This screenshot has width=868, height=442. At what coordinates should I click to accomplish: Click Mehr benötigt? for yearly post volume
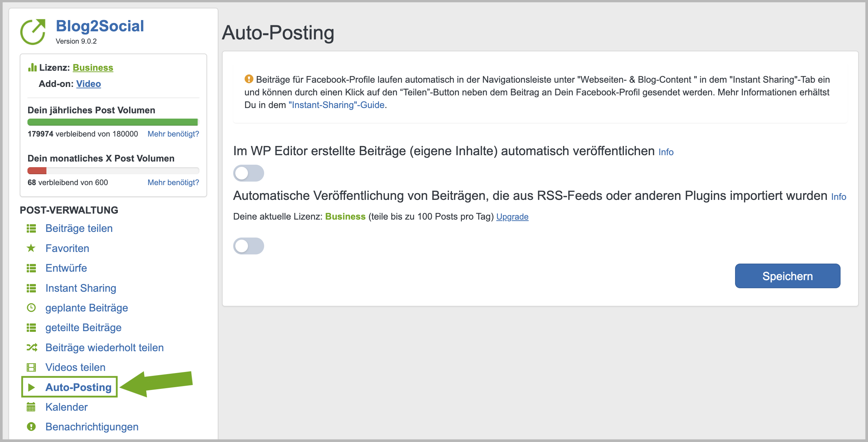point(173,134)
